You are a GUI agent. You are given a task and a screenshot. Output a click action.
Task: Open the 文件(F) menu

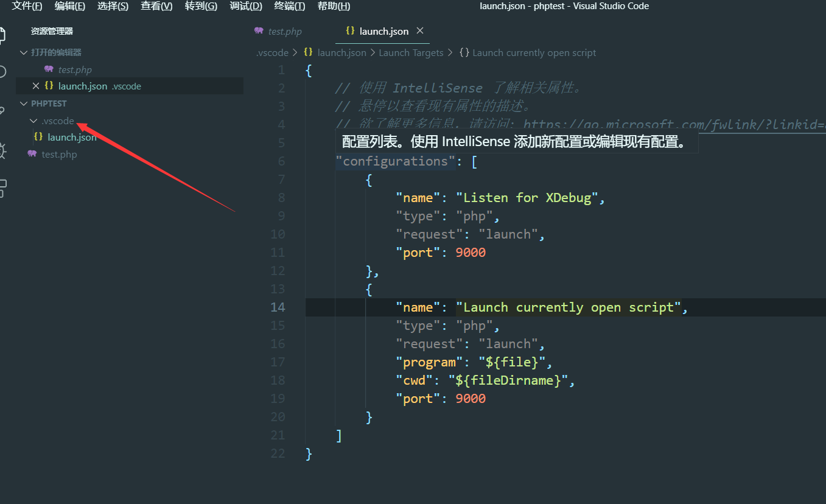coord(27,6)
